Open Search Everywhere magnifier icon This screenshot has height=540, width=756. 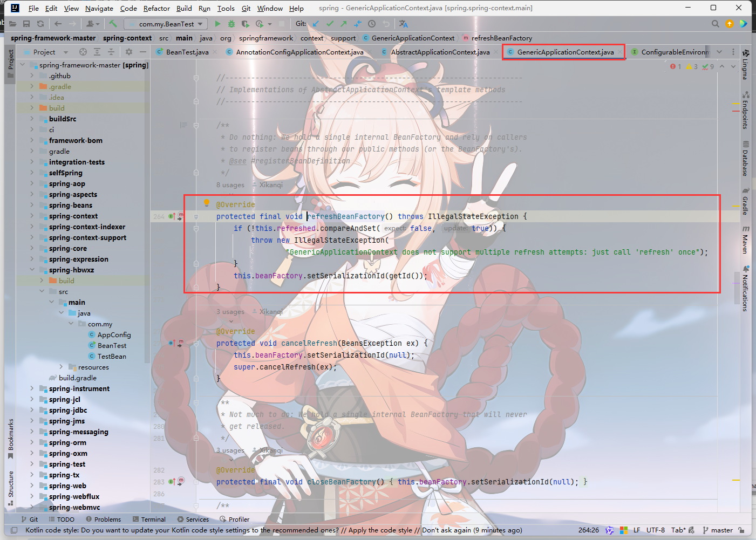716,24
